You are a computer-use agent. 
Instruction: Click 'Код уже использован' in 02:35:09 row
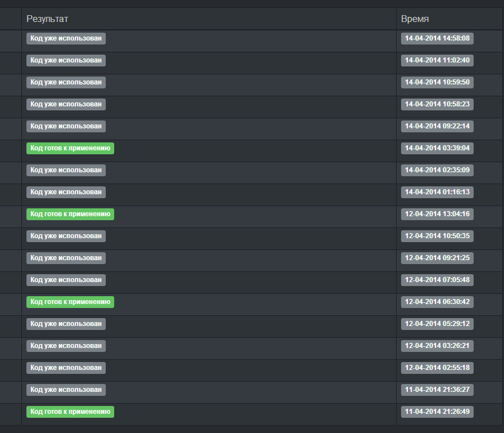[66, 170]
